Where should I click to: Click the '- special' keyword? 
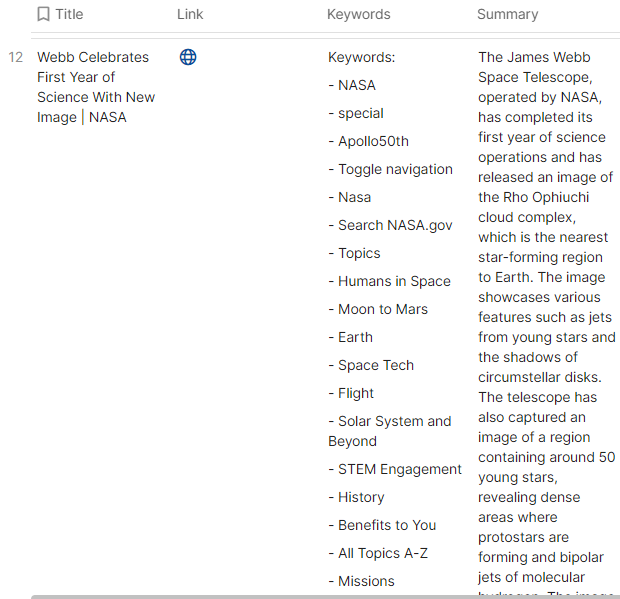356,113
